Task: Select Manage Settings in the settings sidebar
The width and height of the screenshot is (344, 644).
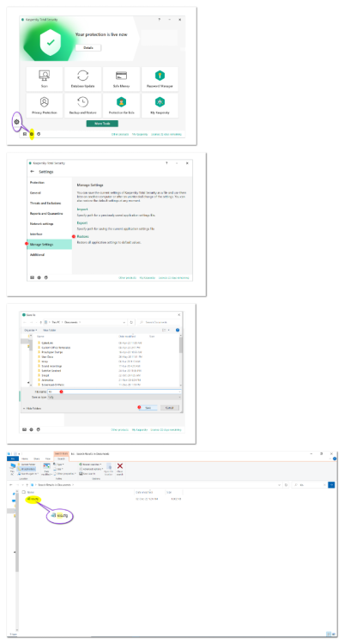Action: pos(49,245)
